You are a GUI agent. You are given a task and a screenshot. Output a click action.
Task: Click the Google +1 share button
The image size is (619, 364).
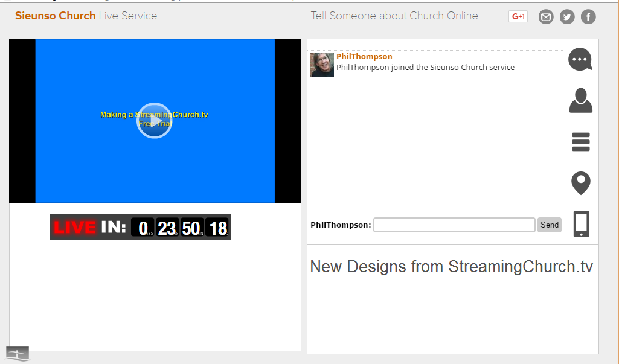pos(518,16)
